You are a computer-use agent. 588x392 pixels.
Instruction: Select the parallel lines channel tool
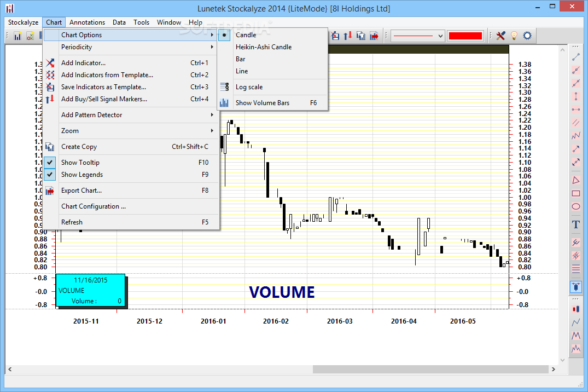click(575, 123)
